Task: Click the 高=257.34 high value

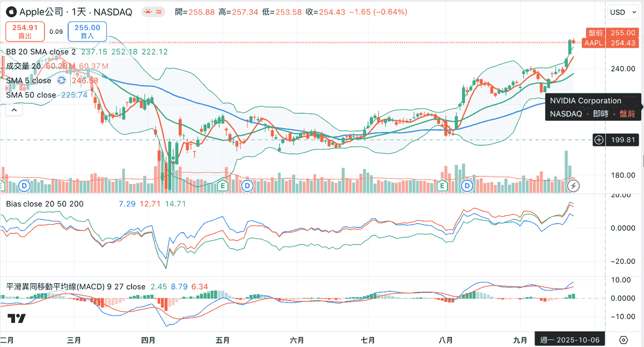Action: 238,12
